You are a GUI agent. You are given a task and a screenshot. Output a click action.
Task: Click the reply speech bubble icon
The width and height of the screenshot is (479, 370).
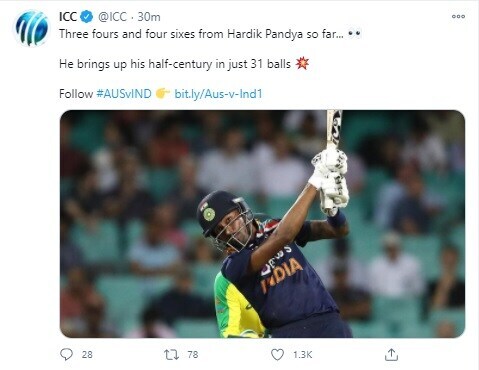[x=66, y=354]
